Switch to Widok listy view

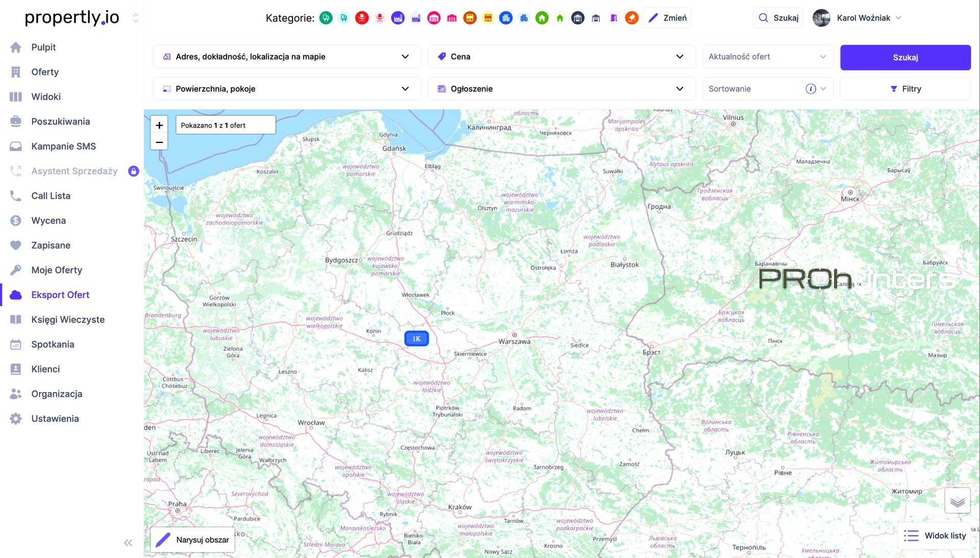(x=935, y=536)
